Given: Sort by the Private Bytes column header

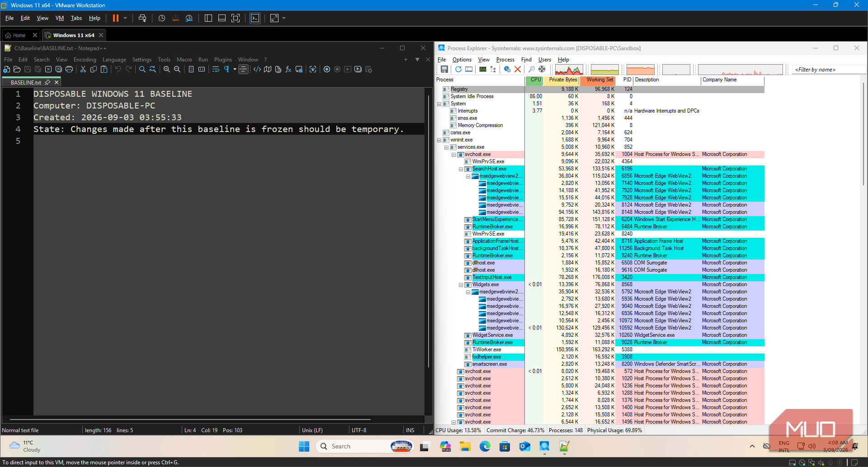Looking at the screenshot, I should pos(561,80).
